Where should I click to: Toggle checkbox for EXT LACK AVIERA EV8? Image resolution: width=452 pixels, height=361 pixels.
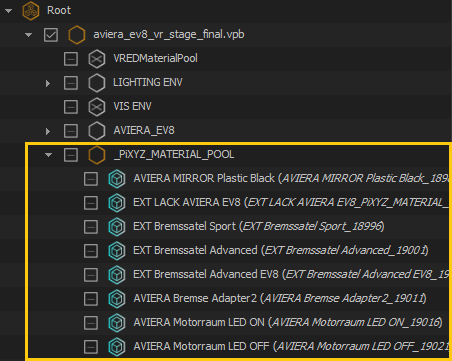click(x=91, y=203)
